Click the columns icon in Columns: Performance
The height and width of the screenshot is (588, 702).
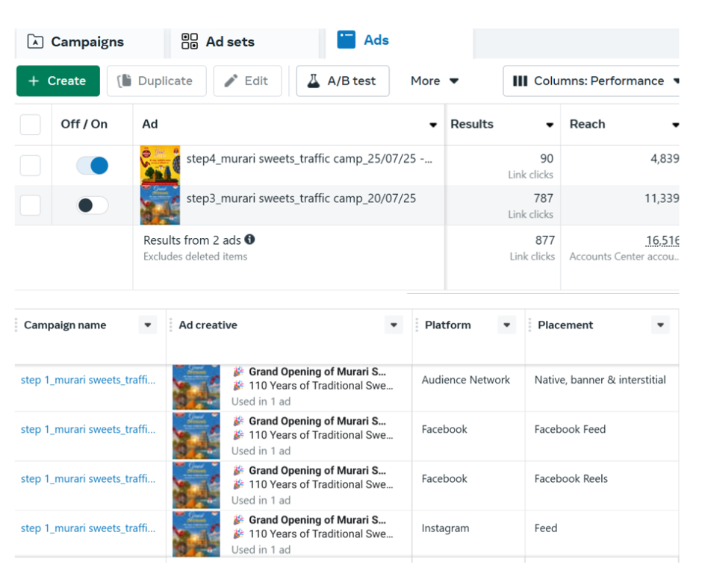click(521, 81)
